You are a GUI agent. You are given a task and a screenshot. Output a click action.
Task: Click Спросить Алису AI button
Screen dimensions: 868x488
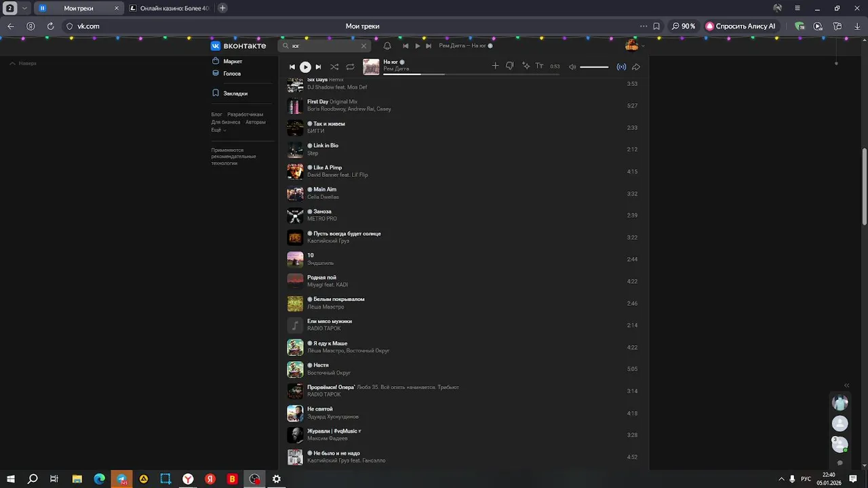pyautogui.click(x=741, y=26)
